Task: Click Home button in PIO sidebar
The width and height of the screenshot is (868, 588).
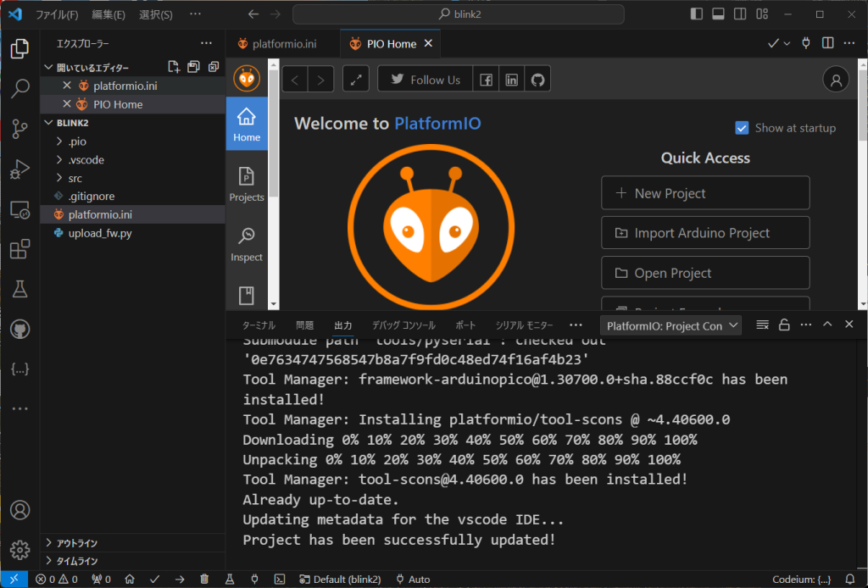Action: click(x=247, y=124)
